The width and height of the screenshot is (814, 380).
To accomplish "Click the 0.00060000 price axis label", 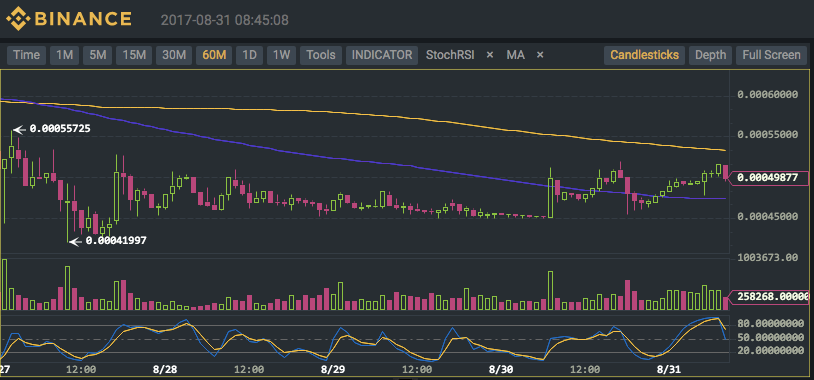I will pyautogui.click(x=767, y=95).
